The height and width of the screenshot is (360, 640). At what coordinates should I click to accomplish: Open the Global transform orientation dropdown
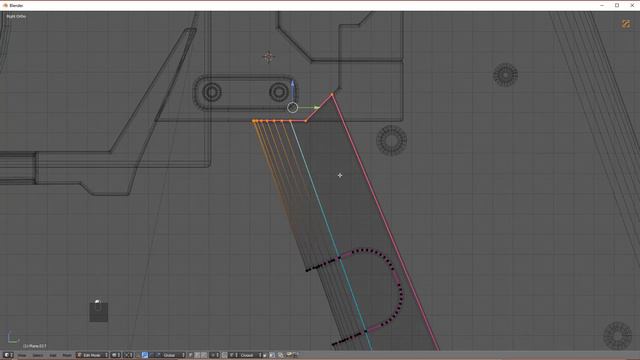[173, 355]
